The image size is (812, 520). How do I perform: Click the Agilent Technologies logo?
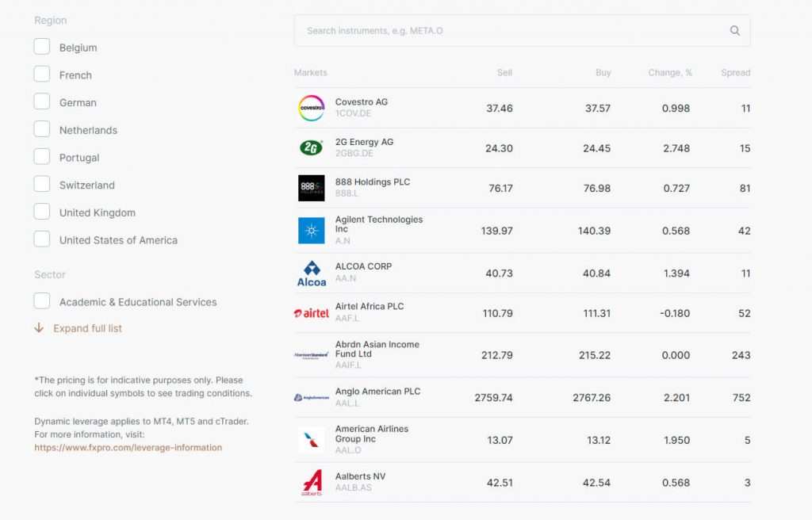311,231
